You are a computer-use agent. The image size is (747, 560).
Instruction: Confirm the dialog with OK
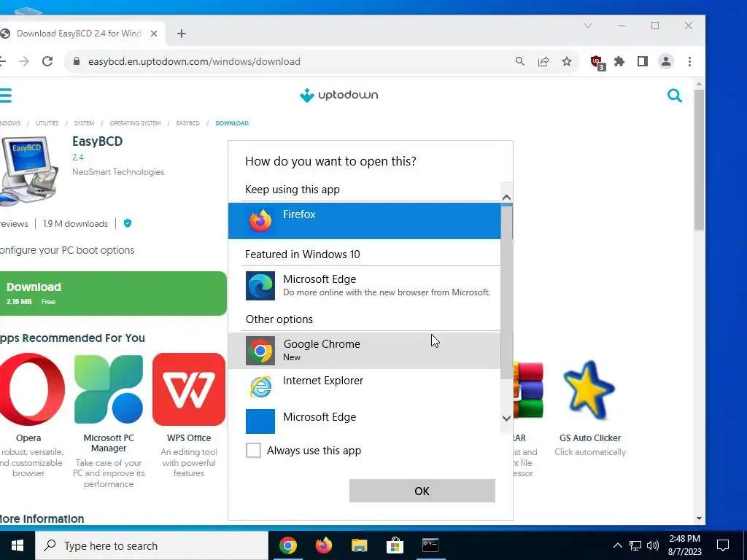pyautogui.click(x=422, y=491)
